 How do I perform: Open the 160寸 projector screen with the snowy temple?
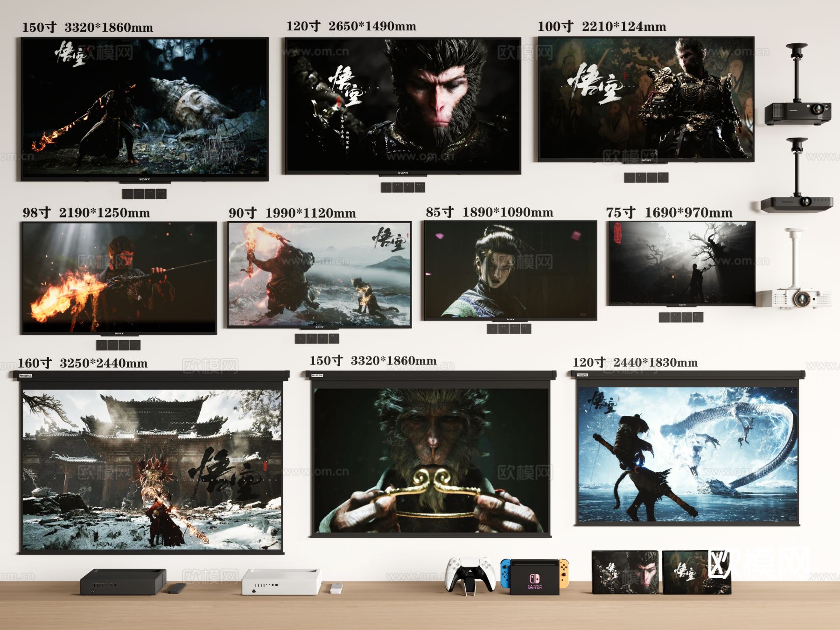[x=152, y=462]
